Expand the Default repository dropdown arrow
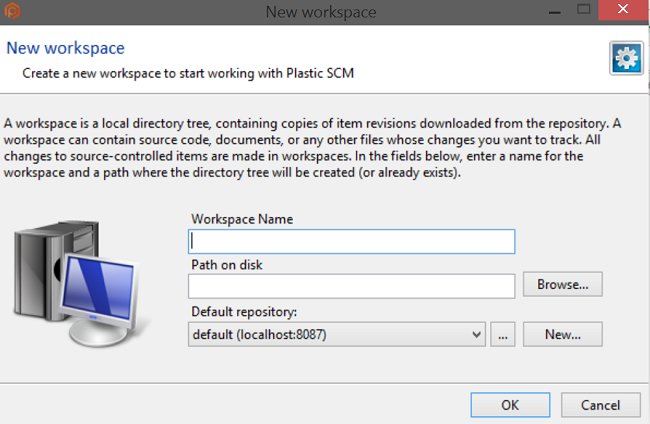 [476, 334]
